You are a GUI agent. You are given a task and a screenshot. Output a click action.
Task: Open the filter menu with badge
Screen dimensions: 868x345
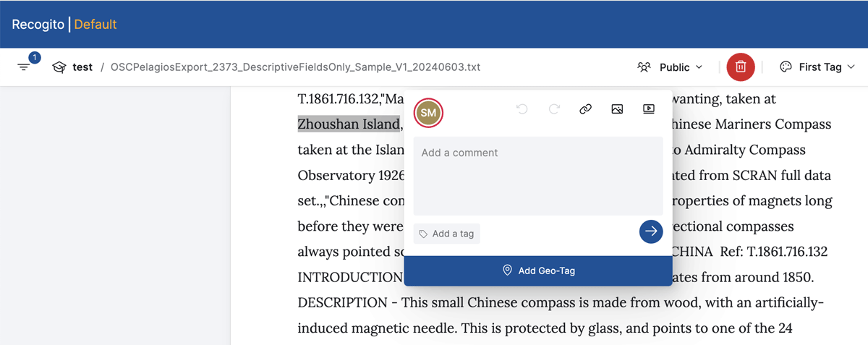point(25,67)
